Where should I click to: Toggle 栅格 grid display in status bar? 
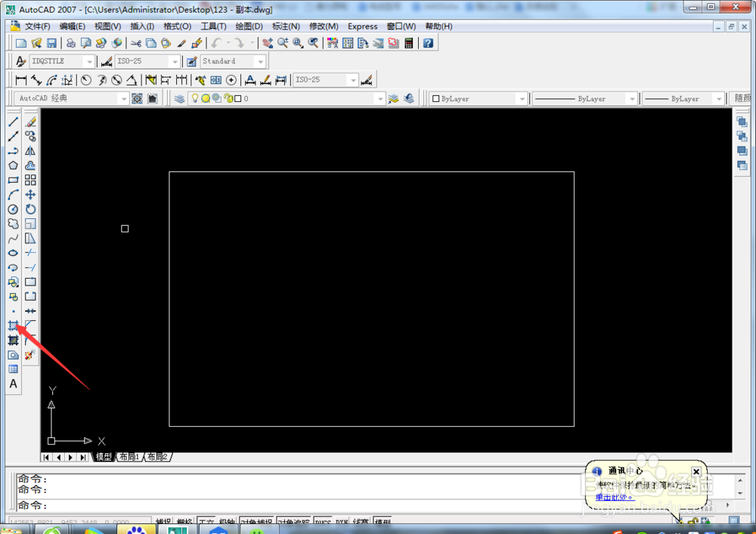[184, 522]
